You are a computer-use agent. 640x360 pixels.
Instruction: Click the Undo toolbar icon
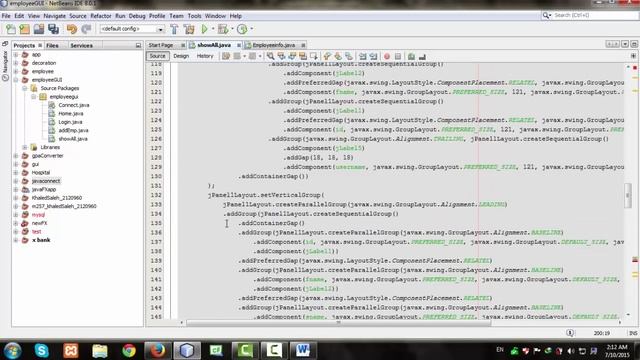[71, 29]
